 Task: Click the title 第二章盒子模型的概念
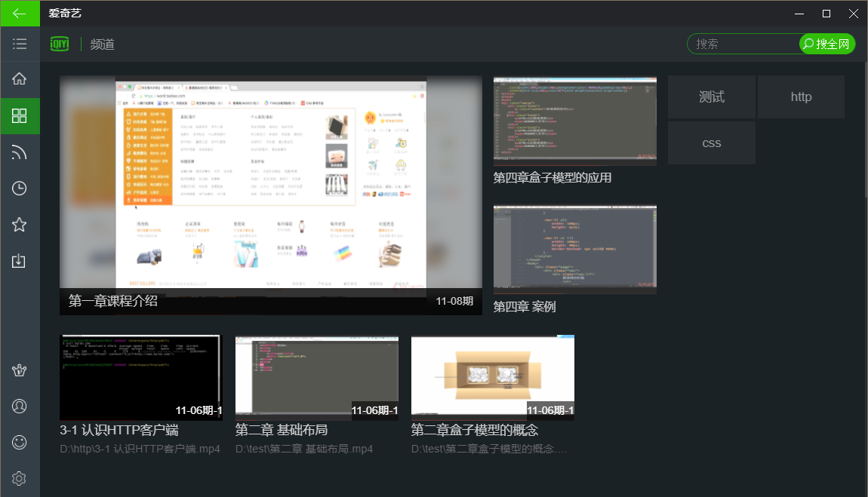click(x=475, y=430)
